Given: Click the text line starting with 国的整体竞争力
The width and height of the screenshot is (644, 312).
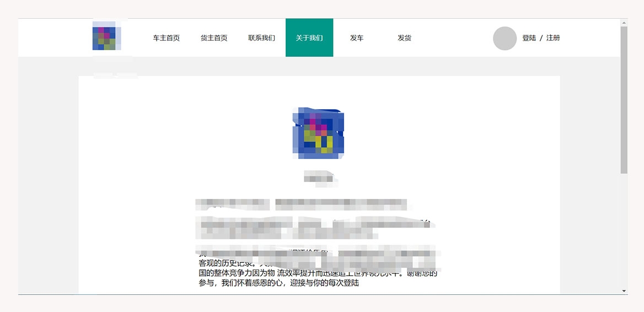Looking at the screenshot, I should point(318,273).
